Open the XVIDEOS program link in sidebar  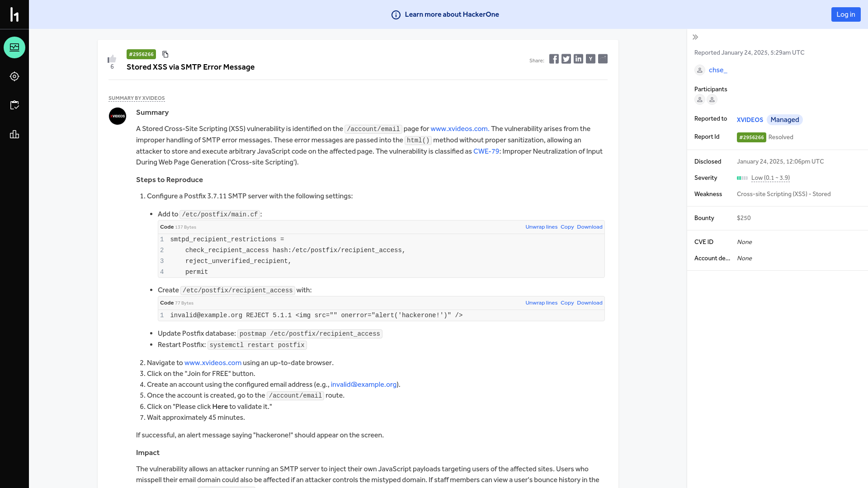coord(750,120)
